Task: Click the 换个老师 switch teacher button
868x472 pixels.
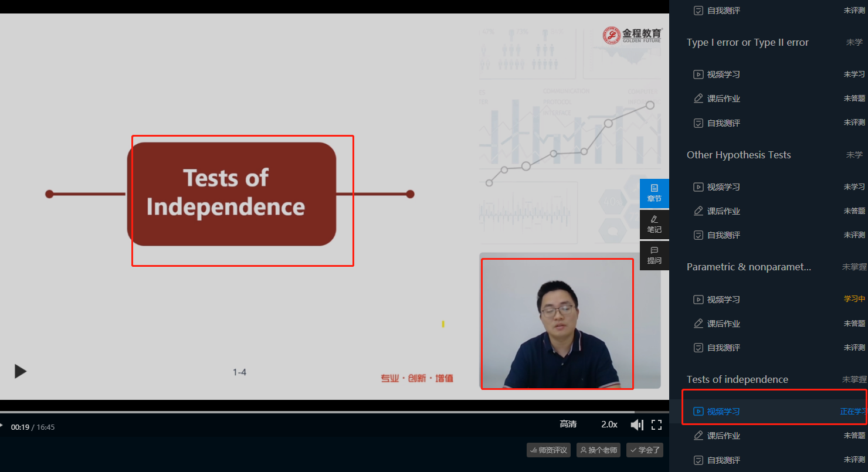Action: [x=598, y=450]
